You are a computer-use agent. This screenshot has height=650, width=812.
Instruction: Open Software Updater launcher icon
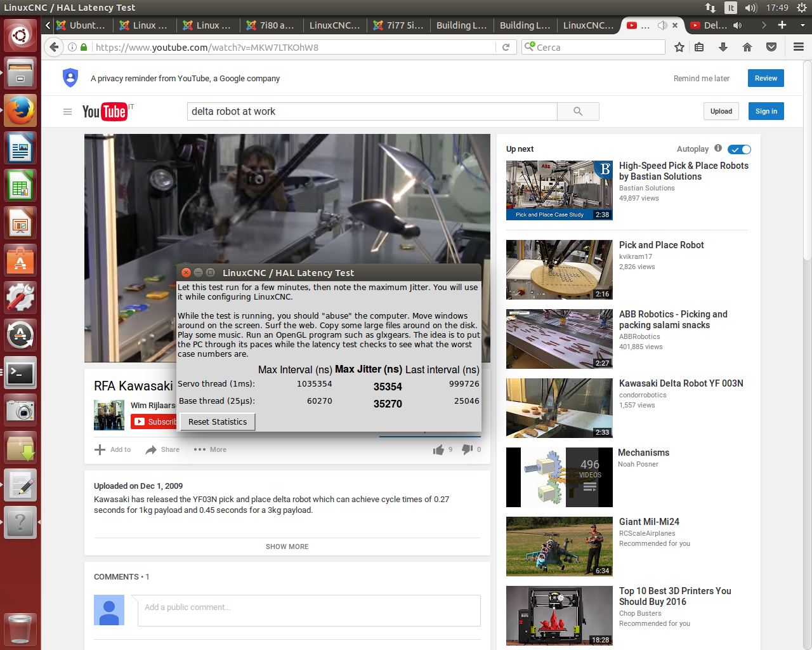pyautogui.click(x=20, y=336)
